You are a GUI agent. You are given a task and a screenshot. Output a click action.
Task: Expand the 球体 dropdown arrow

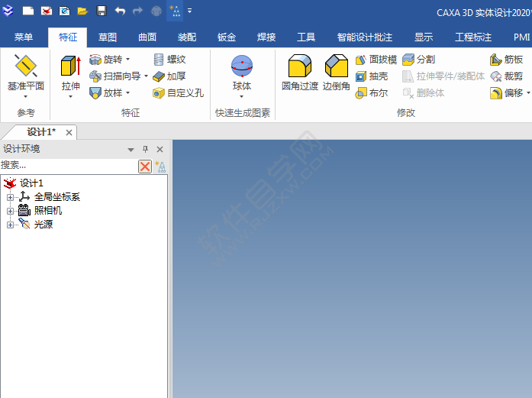pos(241,97)
